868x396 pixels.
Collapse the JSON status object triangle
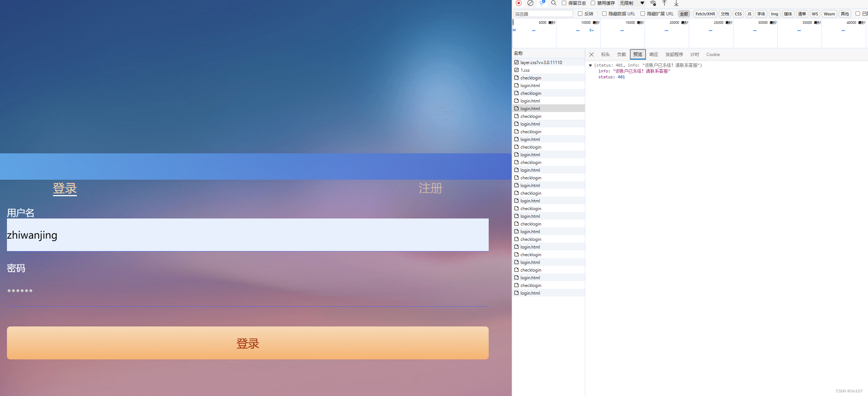[590, 66]
